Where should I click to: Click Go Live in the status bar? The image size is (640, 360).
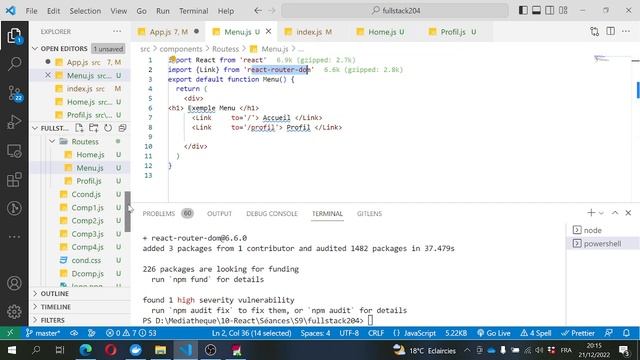(x=493, y=333)
